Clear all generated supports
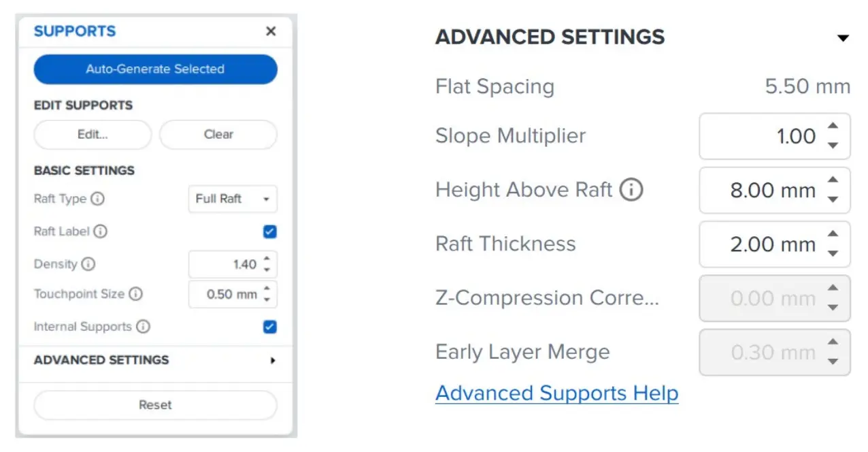 pos(218,134)
